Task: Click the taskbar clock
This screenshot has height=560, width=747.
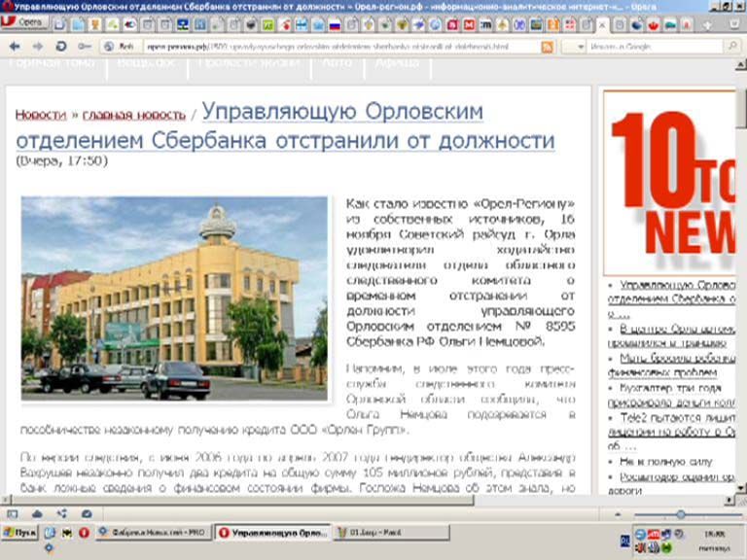Action: click(x=715, y=541)
